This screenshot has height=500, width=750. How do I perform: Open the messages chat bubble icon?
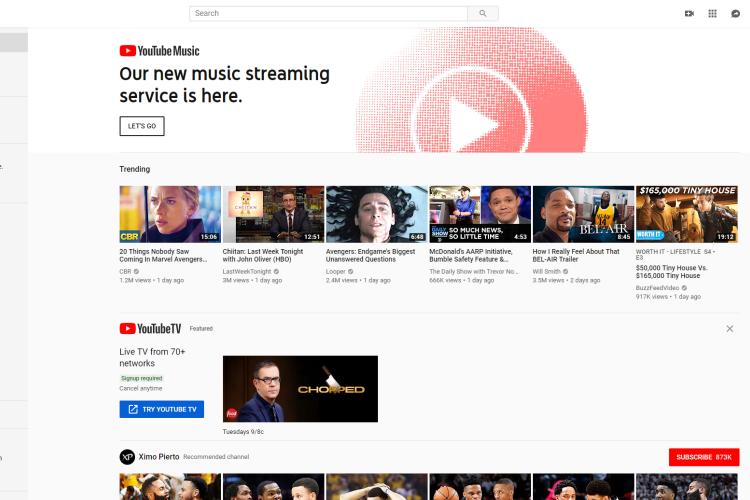click(736, 13)
